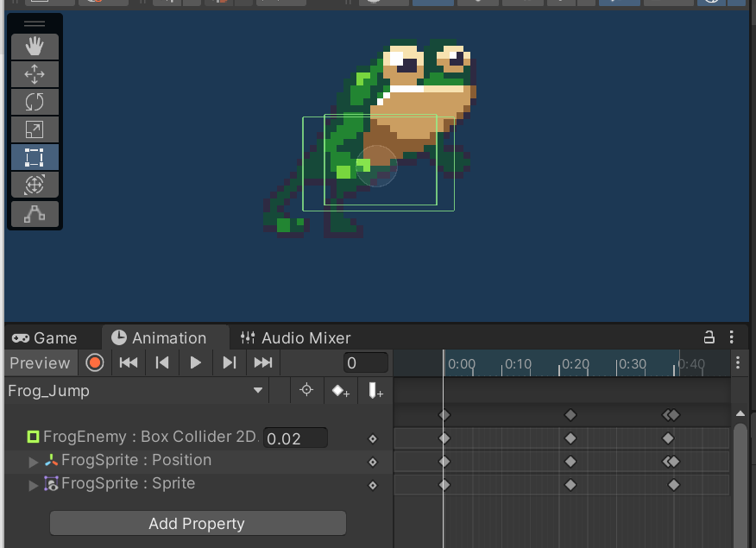Select the Hand view tool
The image size is (756, 548).
coord(35,47)
